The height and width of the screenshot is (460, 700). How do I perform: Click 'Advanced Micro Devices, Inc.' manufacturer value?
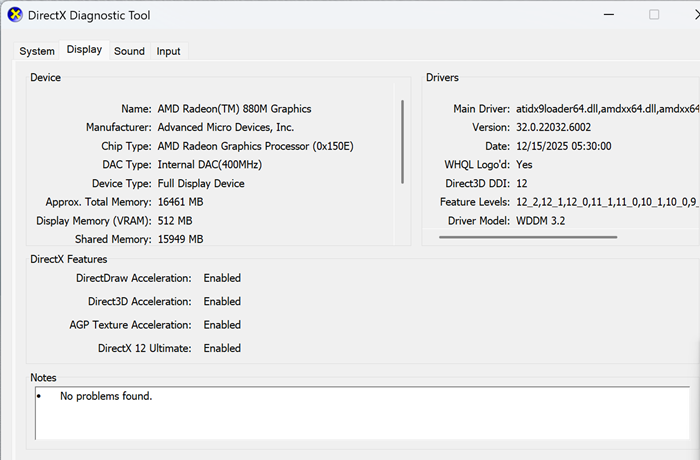(225, 127)
